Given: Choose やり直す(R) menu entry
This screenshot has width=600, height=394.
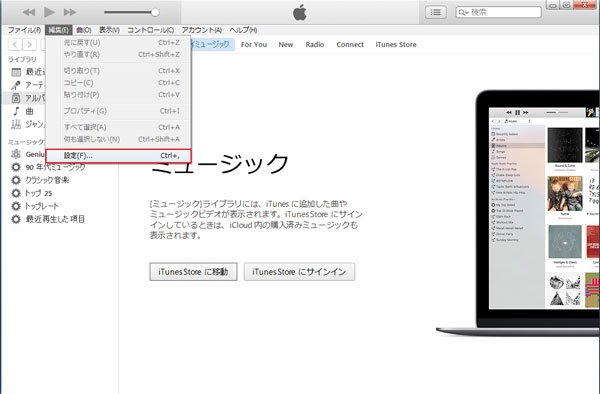Looking at the screenshot, I should point(118,54).
